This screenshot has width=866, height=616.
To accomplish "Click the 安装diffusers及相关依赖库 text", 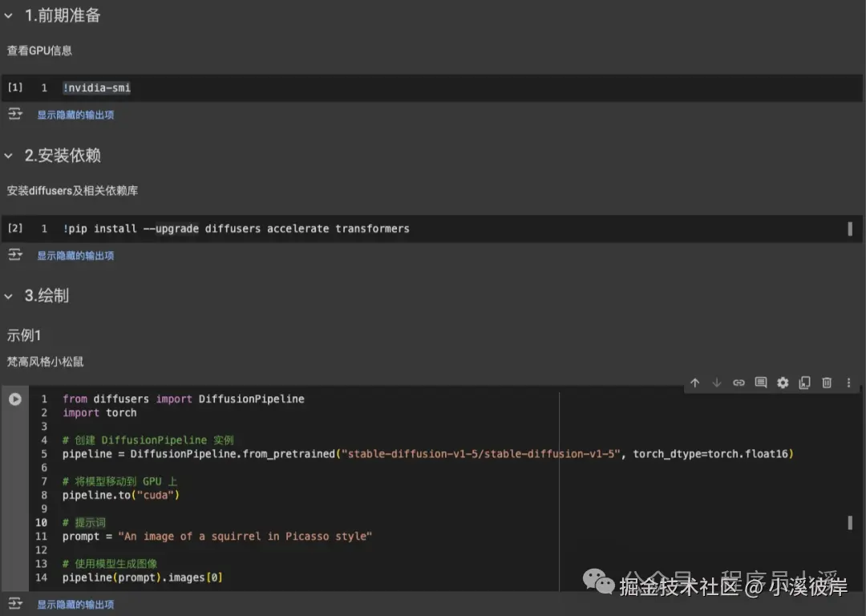I will (72, 191).
